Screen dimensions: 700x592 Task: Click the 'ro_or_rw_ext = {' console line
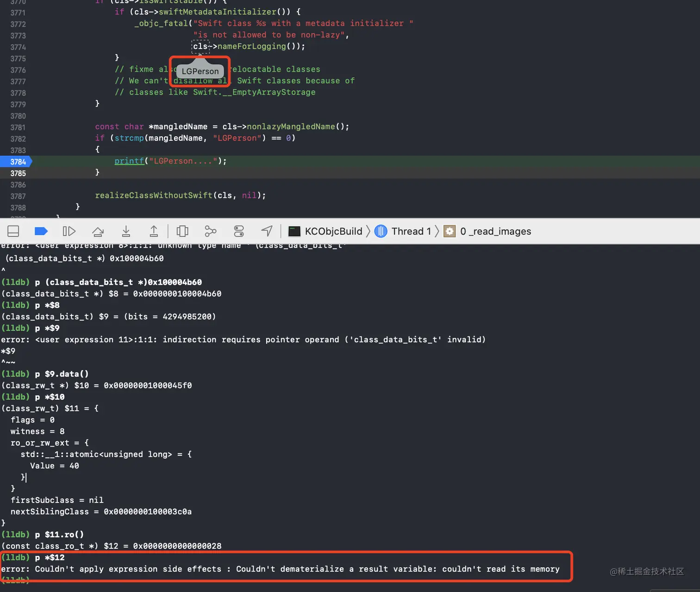tap(50, 443)
